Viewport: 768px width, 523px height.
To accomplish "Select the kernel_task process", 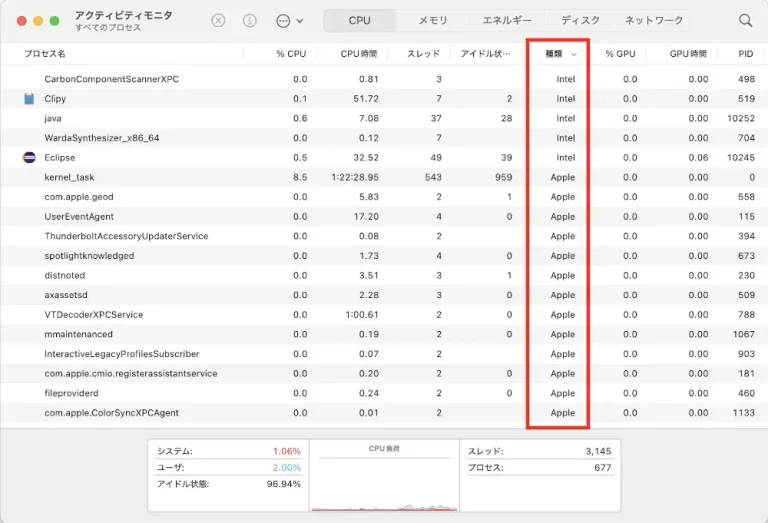I will pos(69,177).
